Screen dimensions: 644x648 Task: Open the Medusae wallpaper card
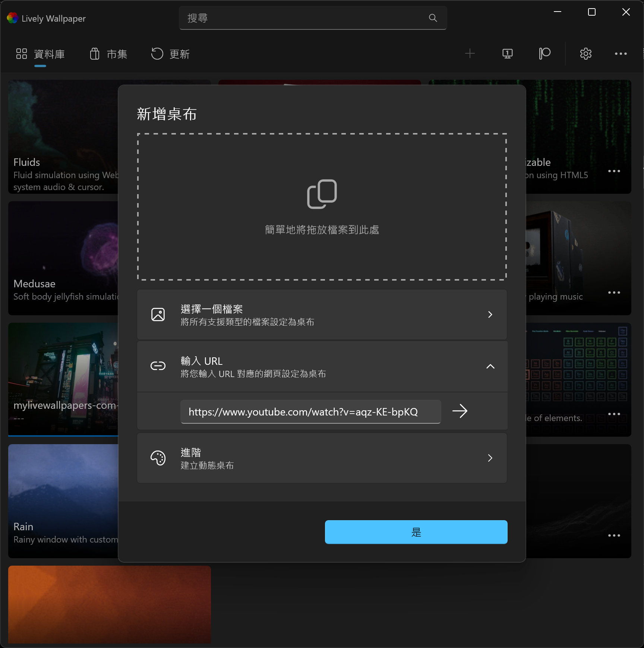(x=63, y=258)
